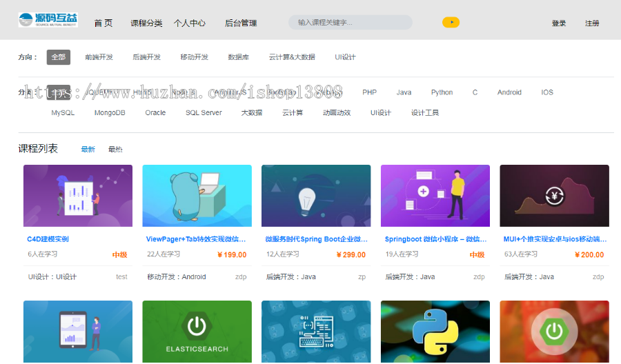Select the Oracle category filter
621x364 pixels.
pos(155,113)
